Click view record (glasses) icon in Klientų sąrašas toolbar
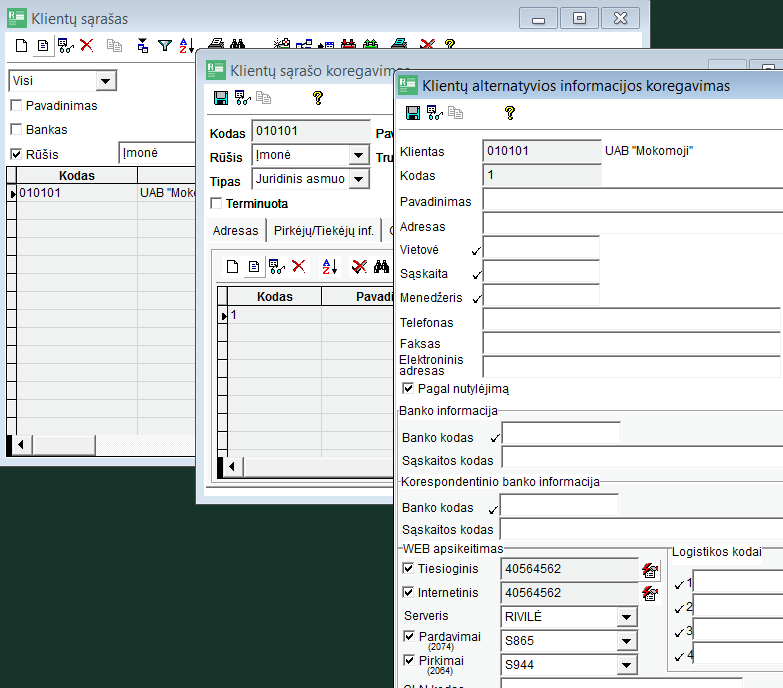Screen dimensions: 783x688 pos(65,45)
